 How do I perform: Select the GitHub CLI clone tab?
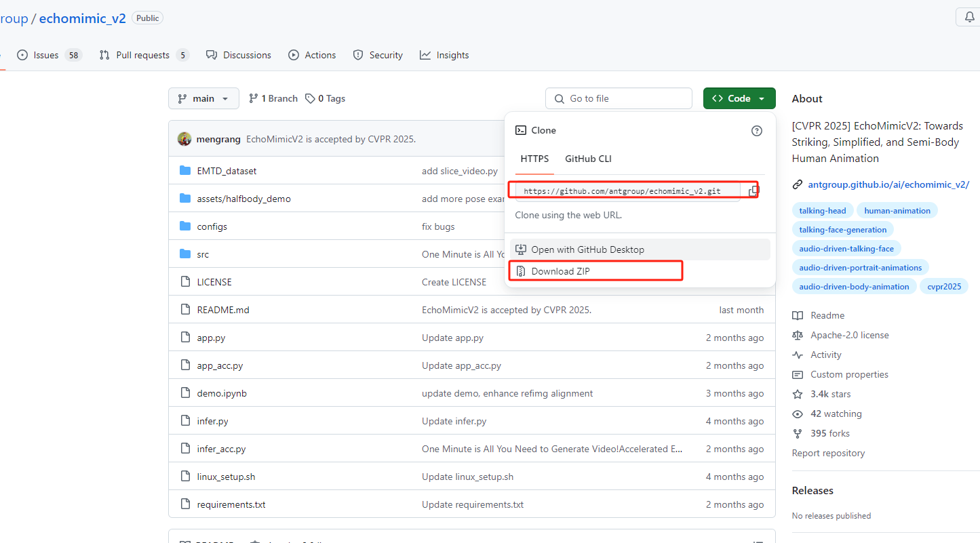pos(588,159)
